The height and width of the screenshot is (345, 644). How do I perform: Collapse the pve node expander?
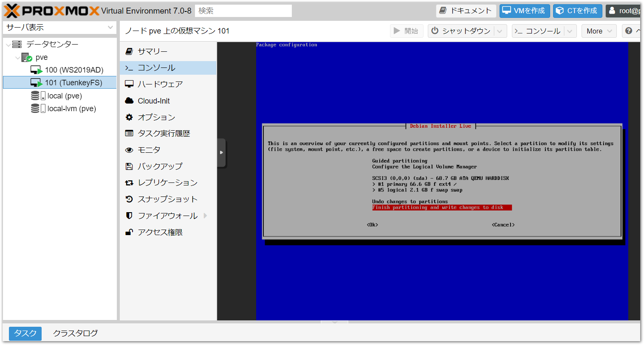coord(17,57)
